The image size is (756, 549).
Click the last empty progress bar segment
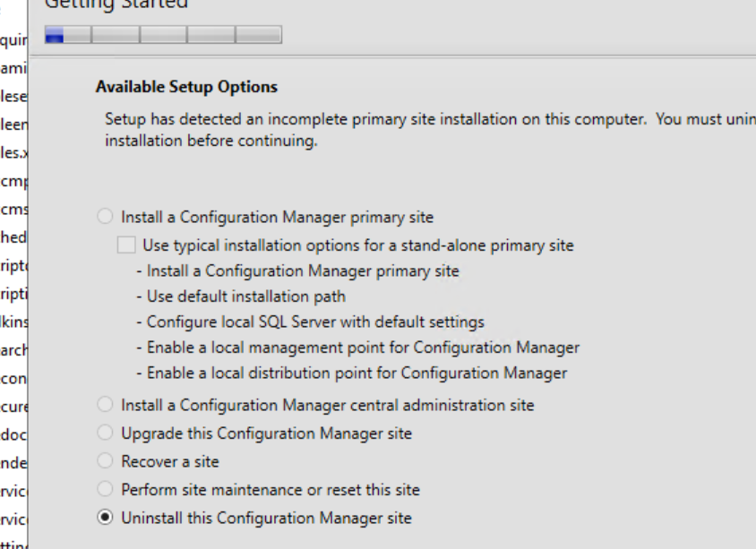pyautogui.click(x=258, y=35)
